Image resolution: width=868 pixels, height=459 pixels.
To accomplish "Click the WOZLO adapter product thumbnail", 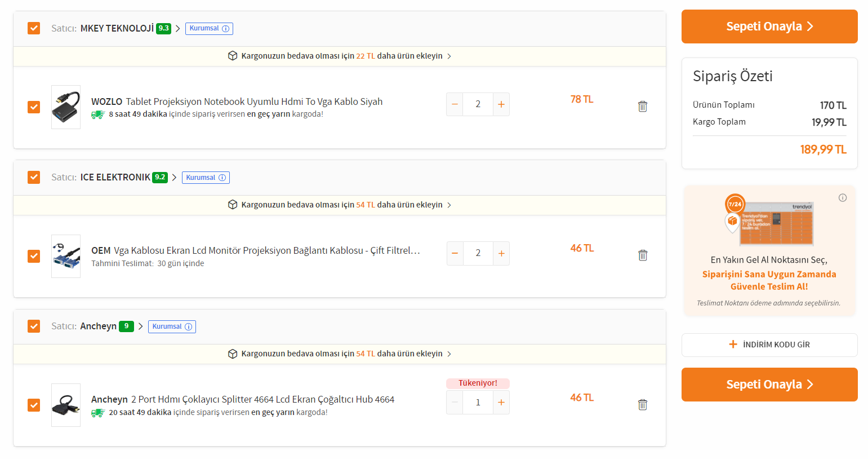I will tap(66, 107).
